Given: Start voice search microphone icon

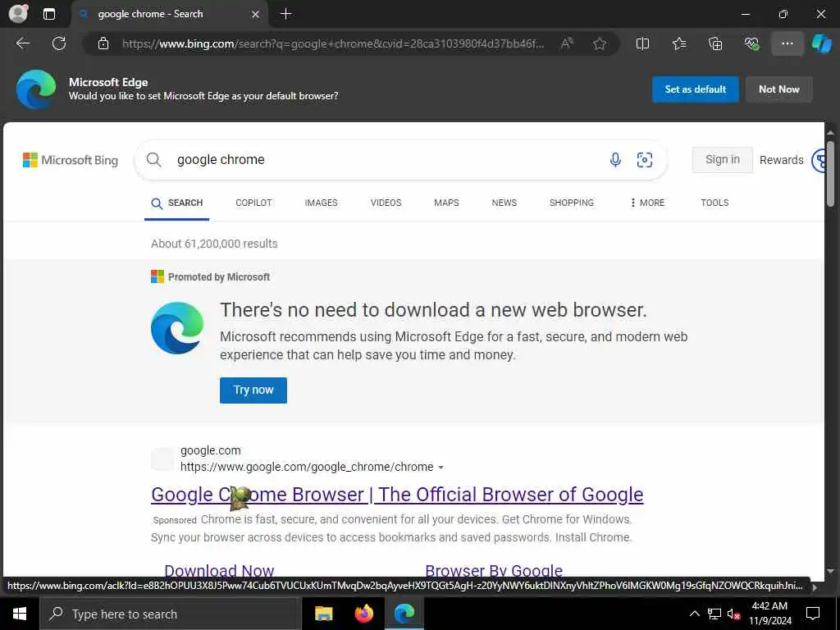Looking at the screenshot, I should tap(615, 160).
